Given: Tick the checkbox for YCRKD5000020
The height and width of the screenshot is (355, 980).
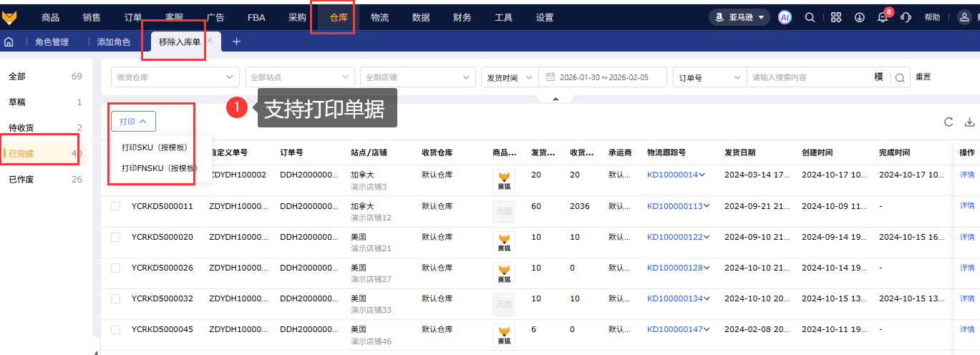Looking at the screenshot, I should [116, 237].
